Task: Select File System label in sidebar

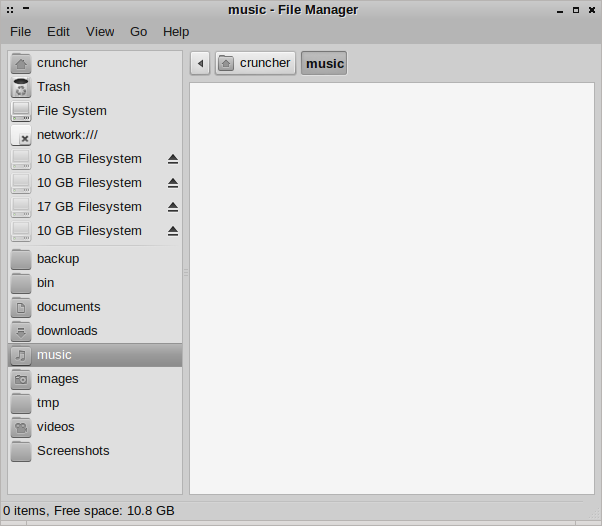Action: pos(72,111)
